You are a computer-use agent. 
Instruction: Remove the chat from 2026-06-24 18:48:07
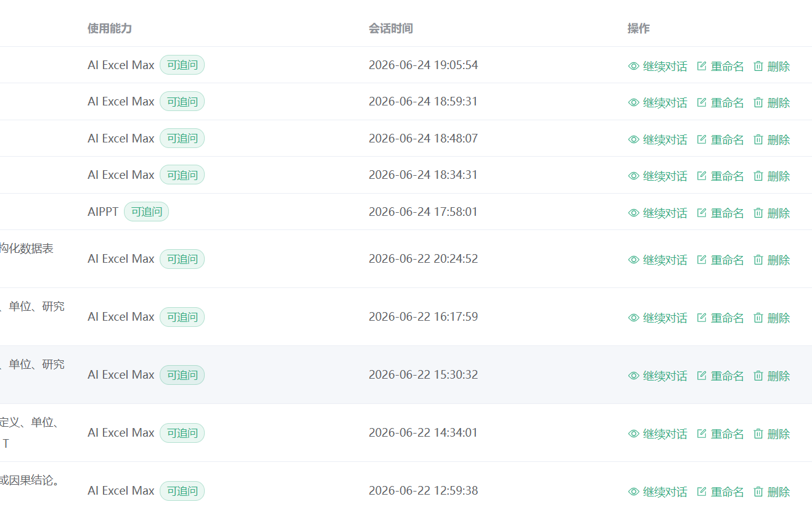point(771,139)
